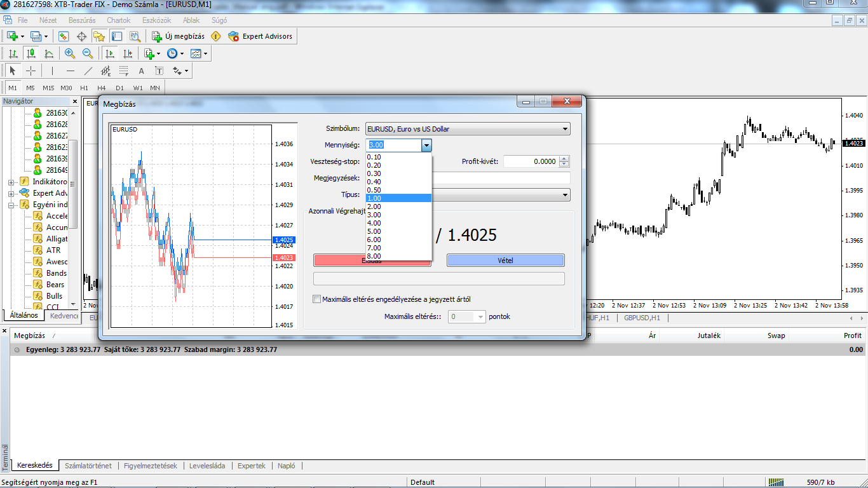Open the indicators list icon

click(151, 53)
